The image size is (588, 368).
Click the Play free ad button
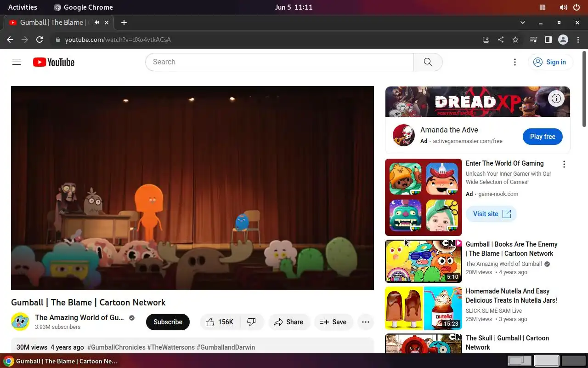[x=543, y=137]
